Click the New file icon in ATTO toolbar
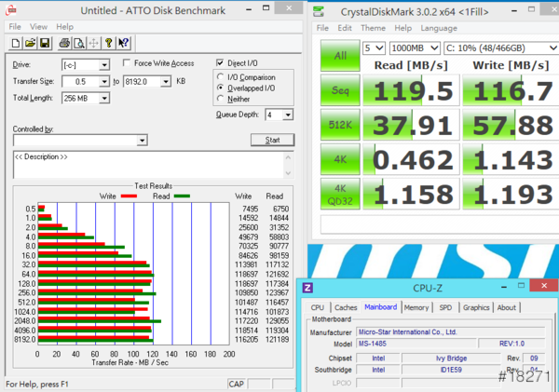 [x=16, y=43]
